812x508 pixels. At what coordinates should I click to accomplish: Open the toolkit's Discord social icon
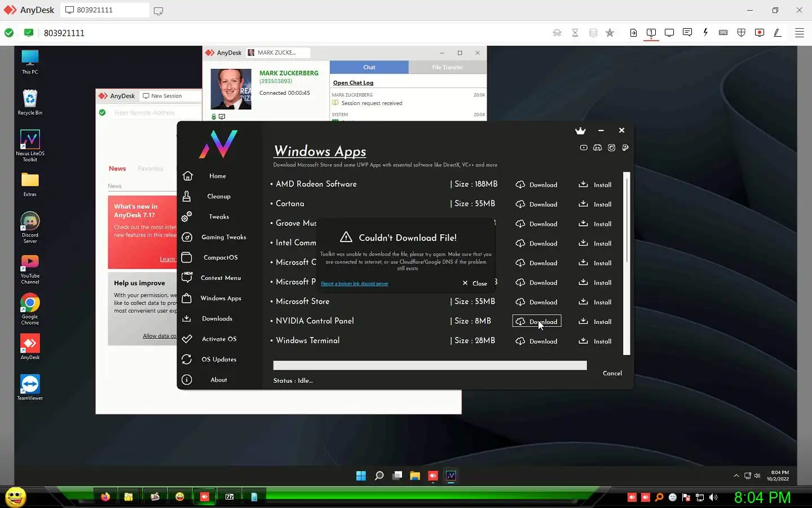597,148
